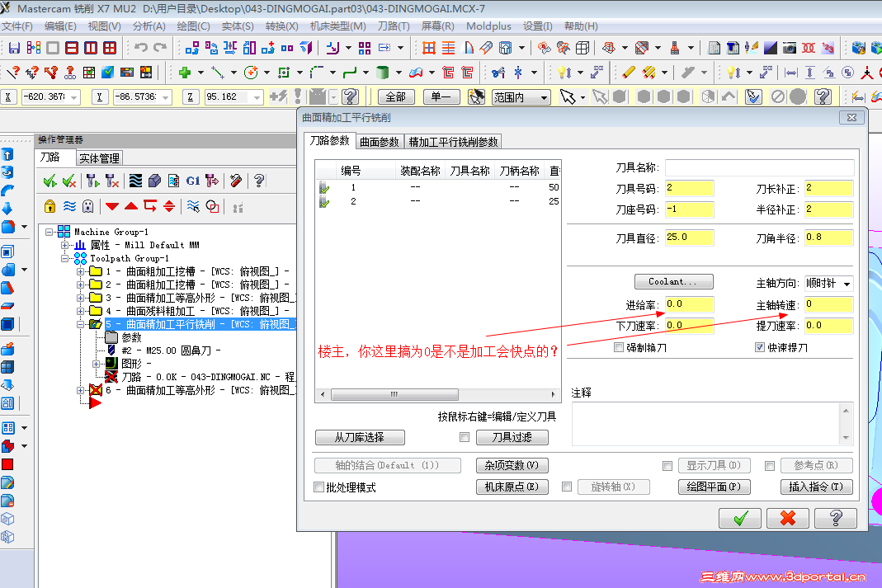This screenshot has width=882, height=588.
Task: Toggle the checkbox beside 旋转轴 button
Action: point(567,487)
